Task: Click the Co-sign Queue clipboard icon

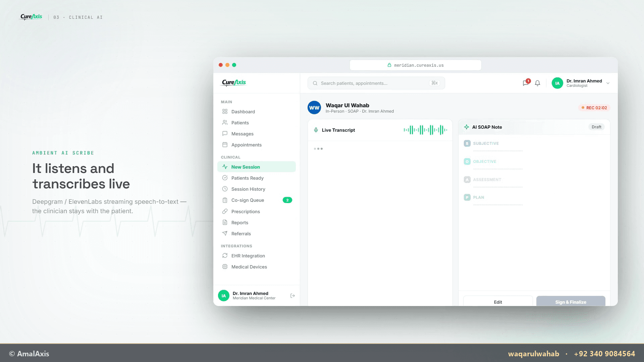Action: [x=225, y=200]
